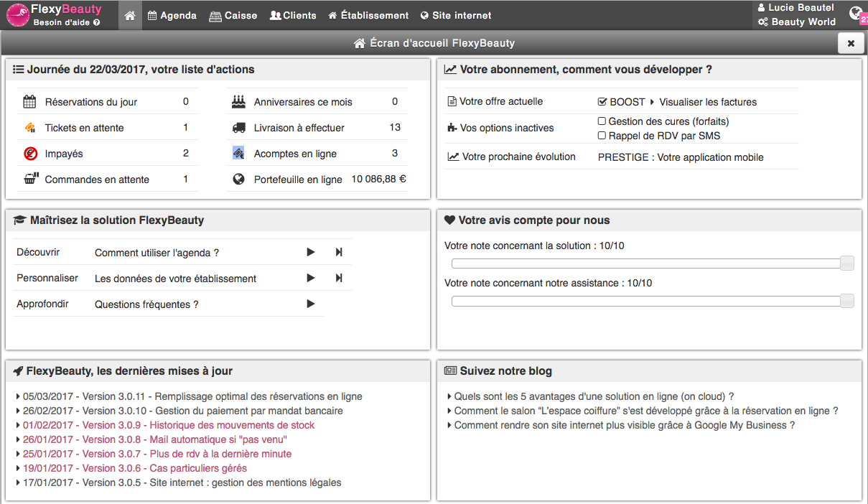Image resolution: width=868 pixels, height=504 pixels.
Task: Click the Tickets en attente icon
Action: (x=29, y=128)
